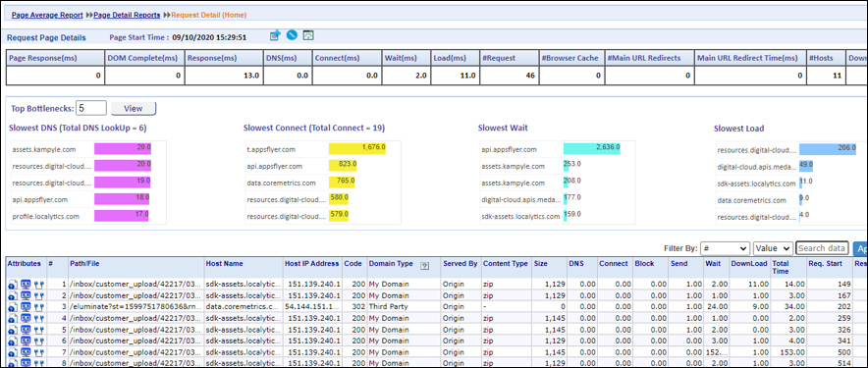The image size is (868, 368).
Task: Click the network plug icon in row 2
Action: pos(38,295)
